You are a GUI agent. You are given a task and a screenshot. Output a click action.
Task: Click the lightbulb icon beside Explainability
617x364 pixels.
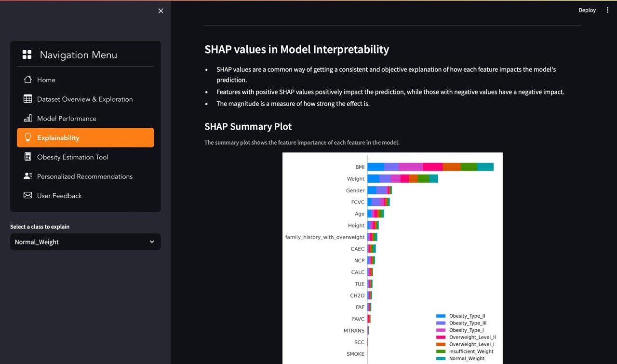[28, 137]
